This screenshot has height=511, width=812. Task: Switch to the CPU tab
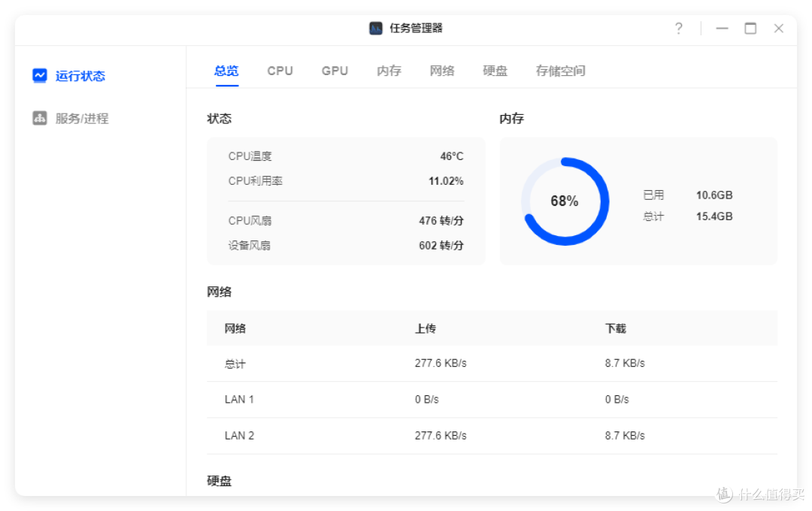pyautogui.click(x=280, y=71)
